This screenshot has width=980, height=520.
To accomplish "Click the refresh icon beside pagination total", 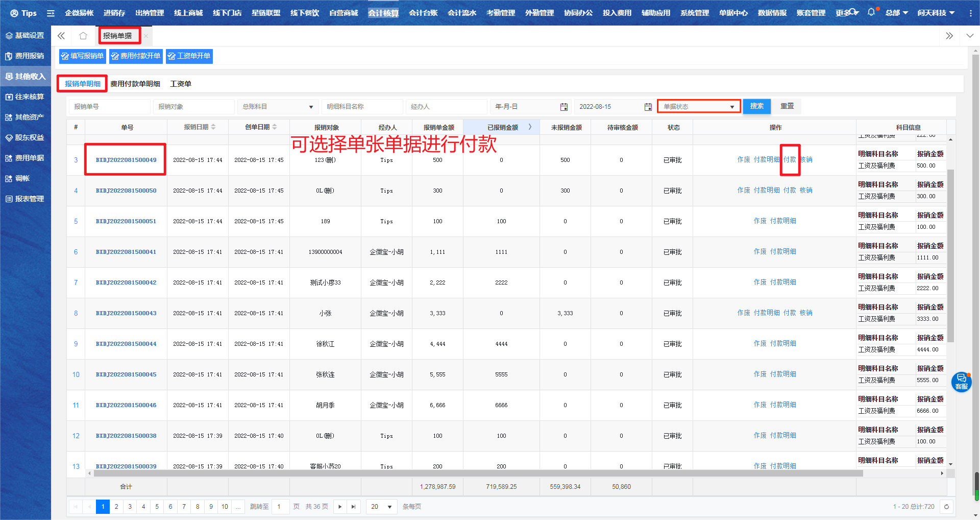I will pos(946,507).
